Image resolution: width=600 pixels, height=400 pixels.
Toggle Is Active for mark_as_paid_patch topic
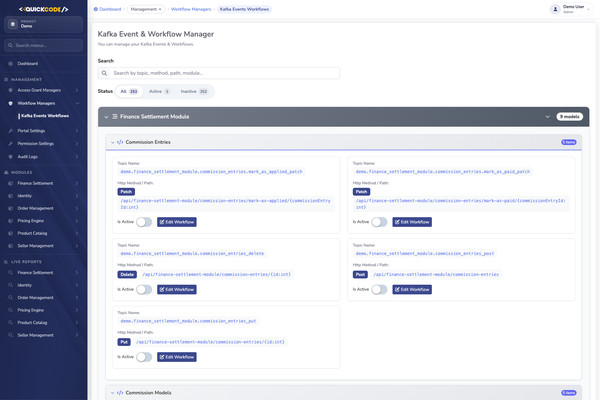tap(379, 222)
